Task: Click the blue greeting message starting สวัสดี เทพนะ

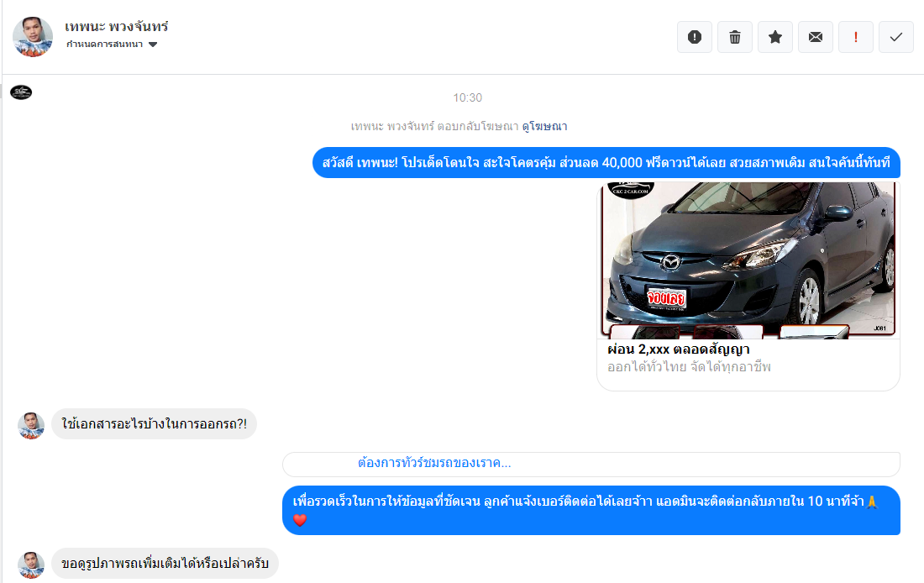Action: 606,163
